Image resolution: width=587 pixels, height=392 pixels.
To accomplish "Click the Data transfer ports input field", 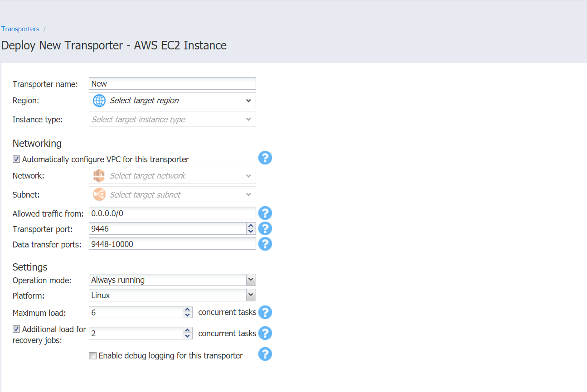I will (x=172, y=244).
